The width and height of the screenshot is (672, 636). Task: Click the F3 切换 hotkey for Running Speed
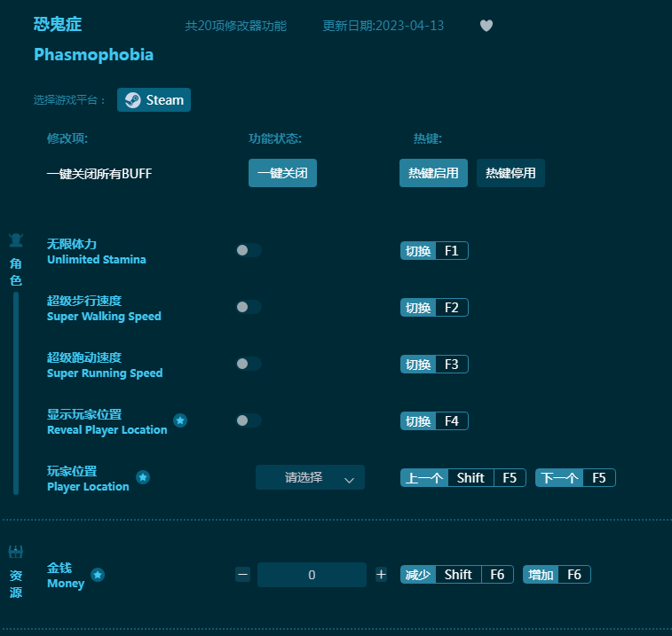click(x=434, y=364)
